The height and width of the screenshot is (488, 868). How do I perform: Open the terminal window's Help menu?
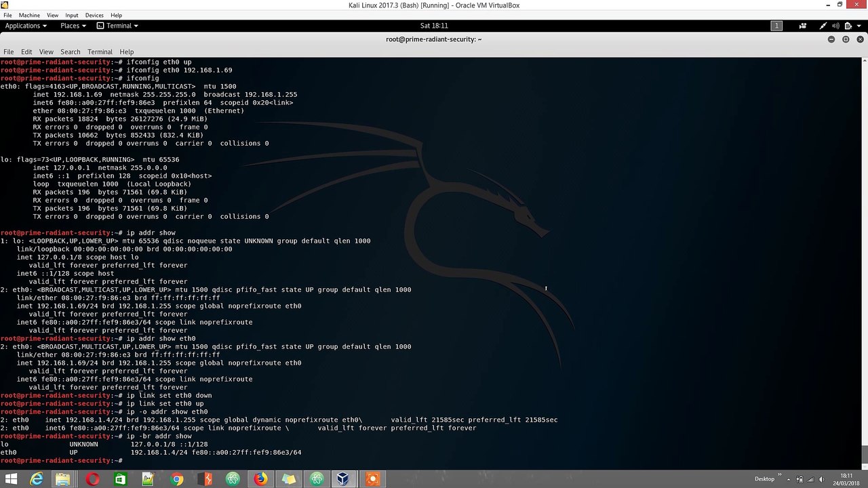pos(127,52)
